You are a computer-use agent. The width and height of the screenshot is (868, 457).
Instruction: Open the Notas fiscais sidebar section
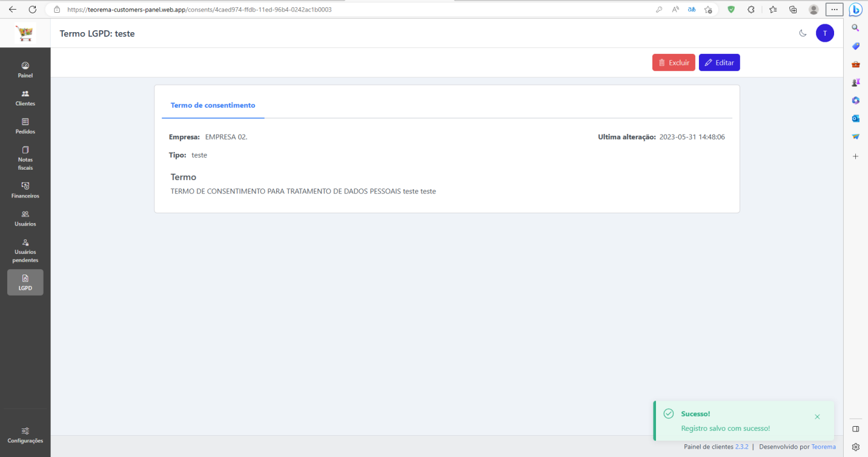[25, 158]
